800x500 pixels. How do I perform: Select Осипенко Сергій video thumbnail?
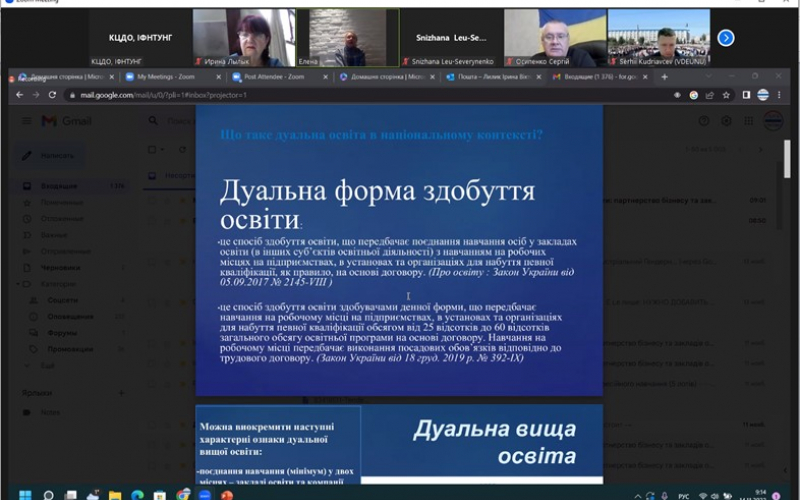555,38
